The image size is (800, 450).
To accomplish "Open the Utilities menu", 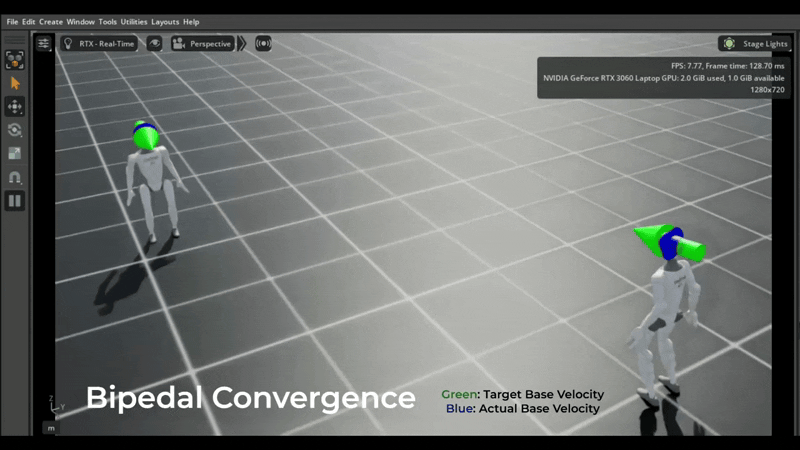I will pos(134,22).
